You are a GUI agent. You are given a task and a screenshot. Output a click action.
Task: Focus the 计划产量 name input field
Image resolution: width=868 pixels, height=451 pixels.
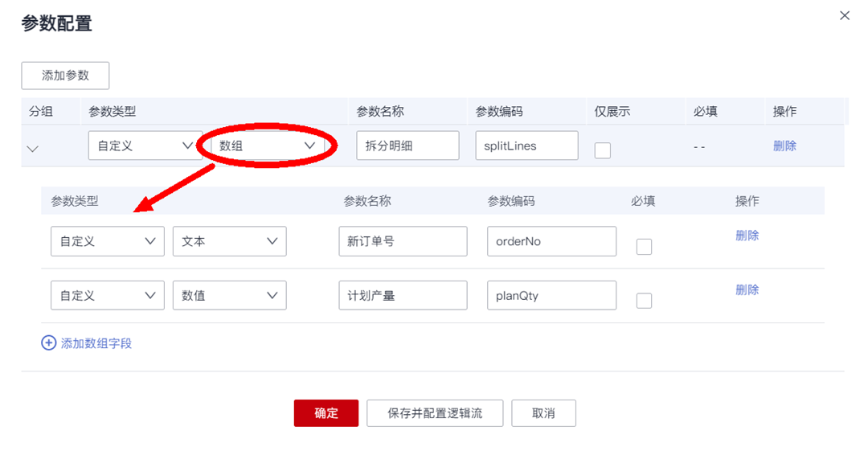[x=403, y=295]
